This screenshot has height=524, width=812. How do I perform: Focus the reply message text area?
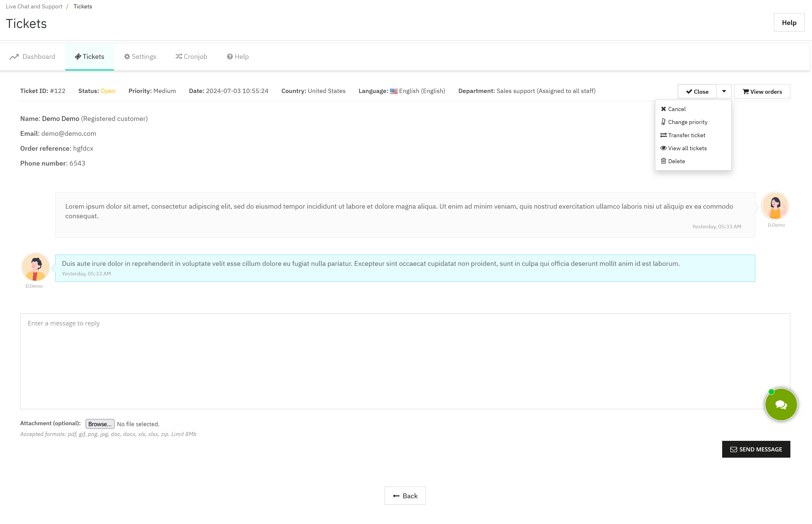pos(405,361)
